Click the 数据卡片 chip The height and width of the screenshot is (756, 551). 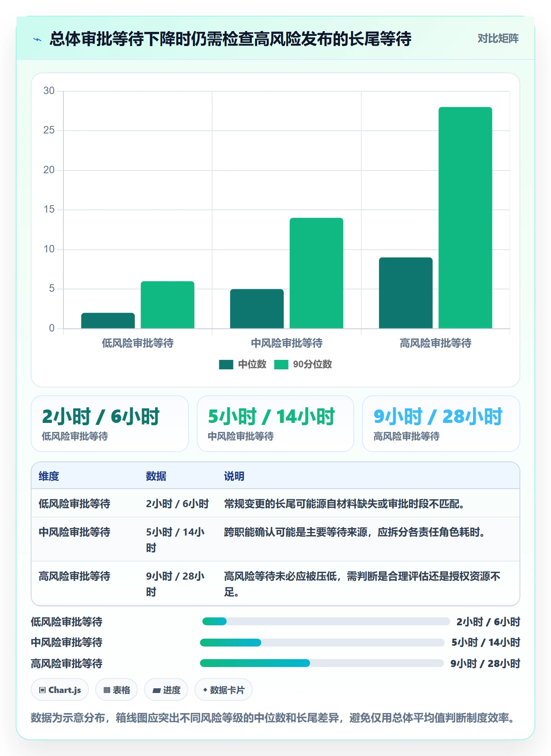(224, 690)
